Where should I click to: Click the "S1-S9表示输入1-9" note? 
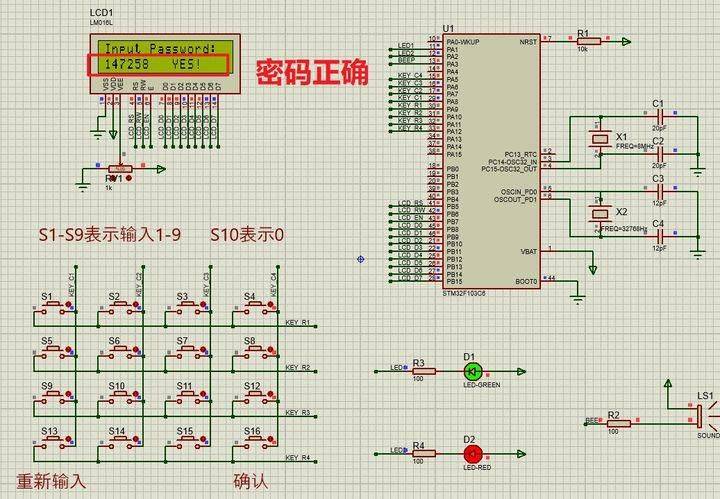[109, 235]
